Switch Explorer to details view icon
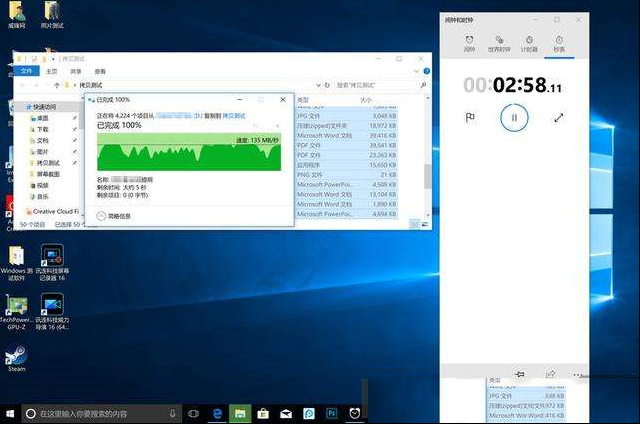The height and width of the screenshot is (424, 640). (414, 224)
